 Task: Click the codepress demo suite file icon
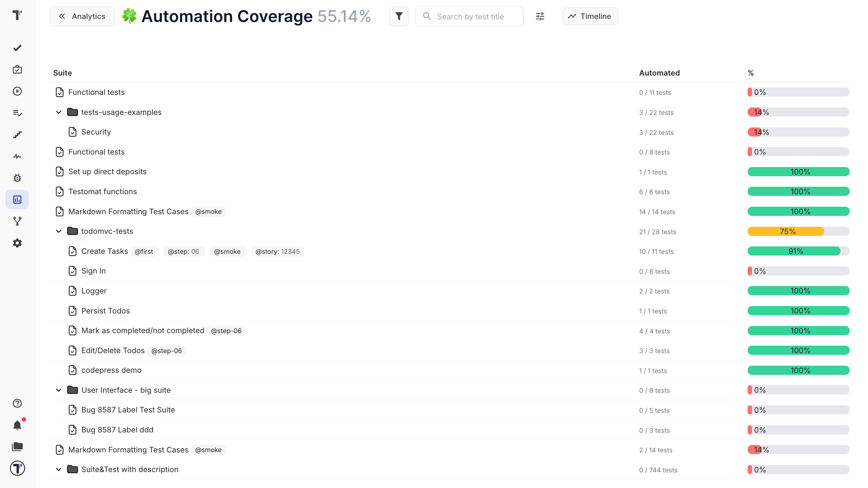pos(73,370)
